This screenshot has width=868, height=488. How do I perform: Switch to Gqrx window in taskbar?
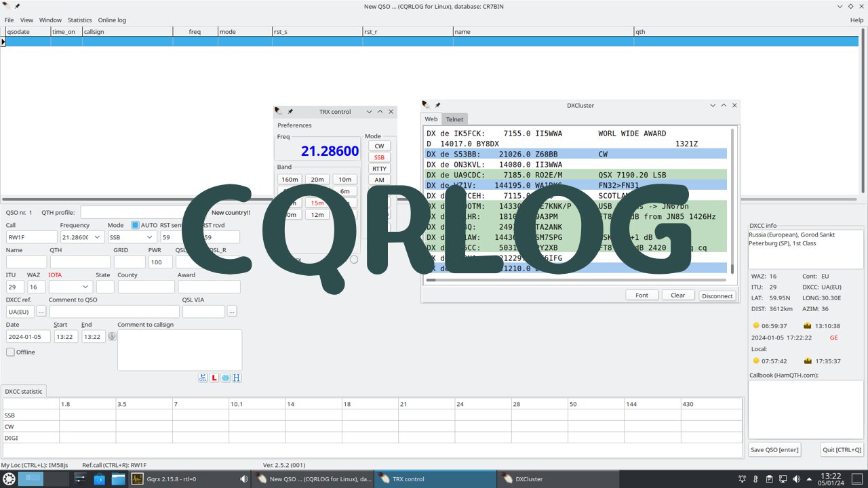(190, 479)
